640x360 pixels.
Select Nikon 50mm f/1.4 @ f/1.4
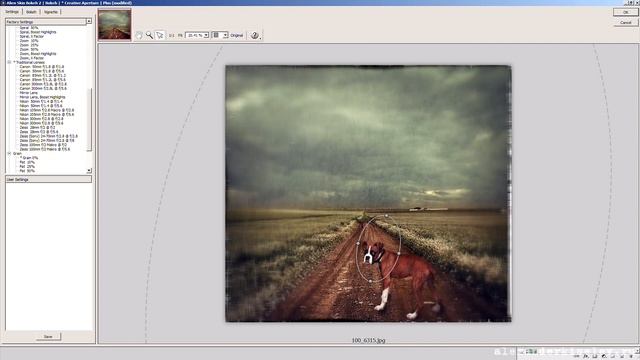click(41, 101)
